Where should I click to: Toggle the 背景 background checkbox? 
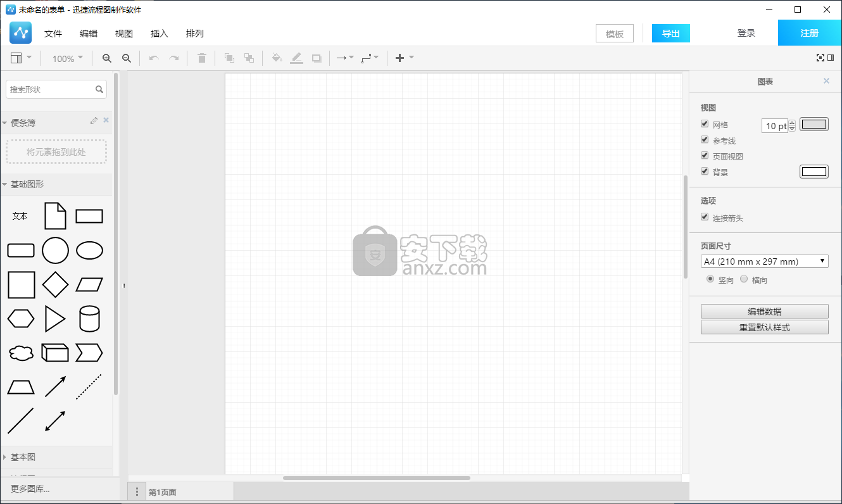[705, 172]
